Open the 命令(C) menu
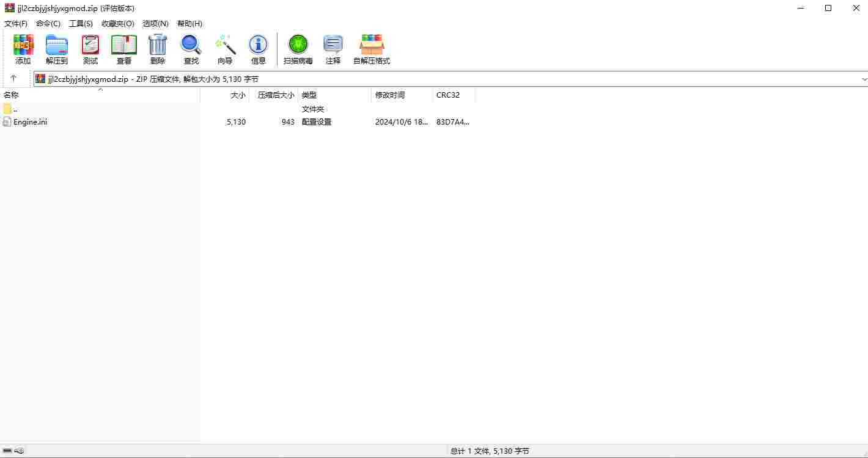Image resolution: width=868 pixels, height=458 pixels. coord(48,23)
